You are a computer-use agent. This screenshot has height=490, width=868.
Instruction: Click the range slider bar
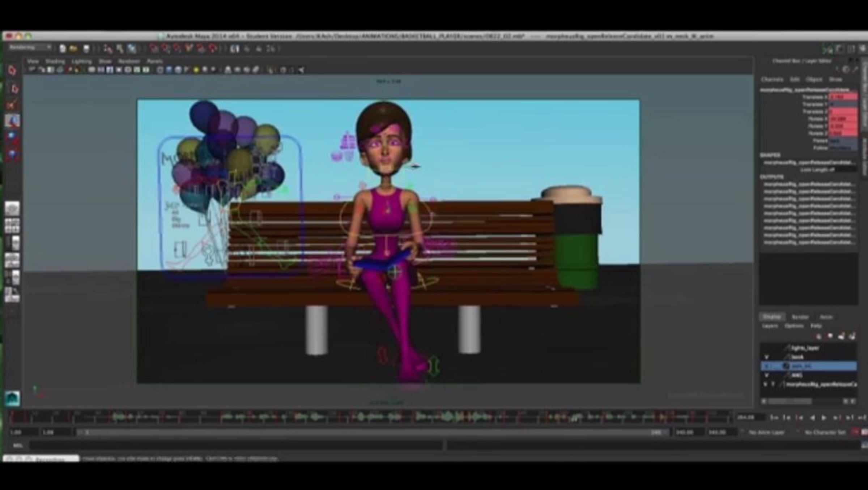click(373, 432)
